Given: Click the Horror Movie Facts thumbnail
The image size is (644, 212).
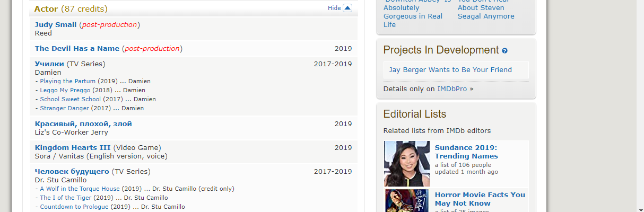Looking at the screenshot, I should point(407,200).
